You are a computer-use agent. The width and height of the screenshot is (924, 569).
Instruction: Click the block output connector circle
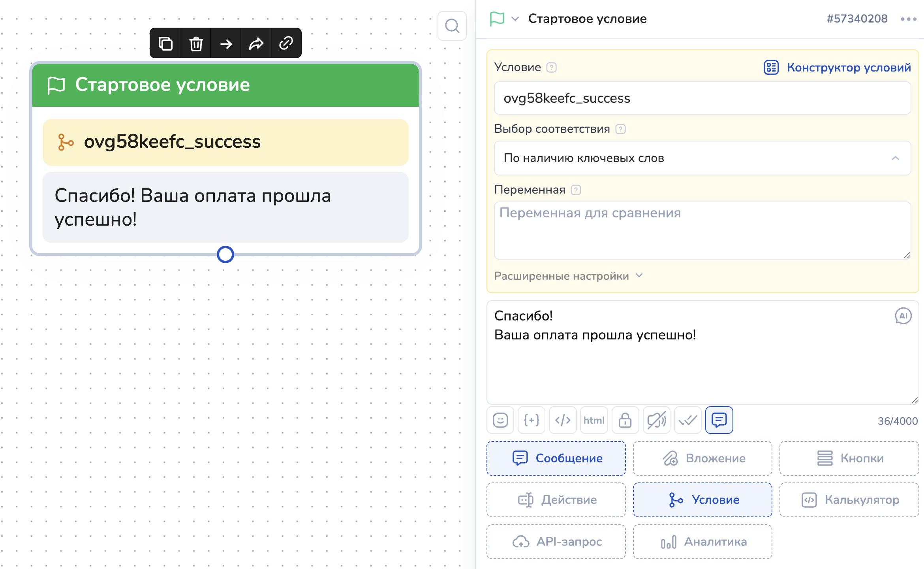click(225, 254)
